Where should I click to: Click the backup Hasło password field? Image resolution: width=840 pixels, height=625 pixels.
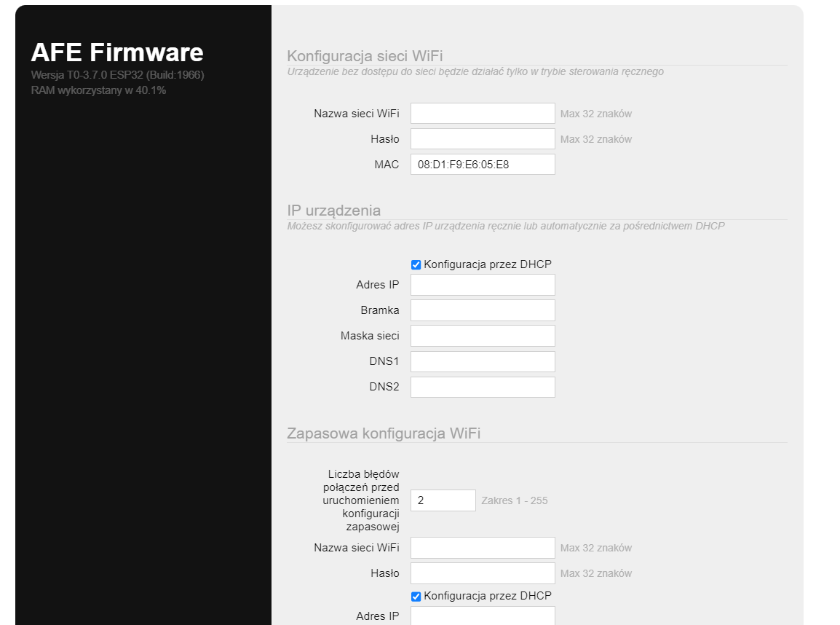[483, 573]
